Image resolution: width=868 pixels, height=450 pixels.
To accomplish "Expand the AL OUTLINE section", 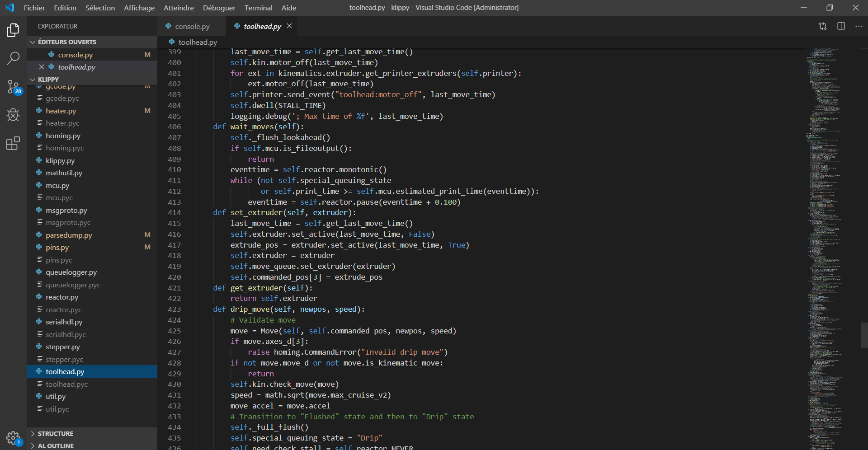I will 92,445.
